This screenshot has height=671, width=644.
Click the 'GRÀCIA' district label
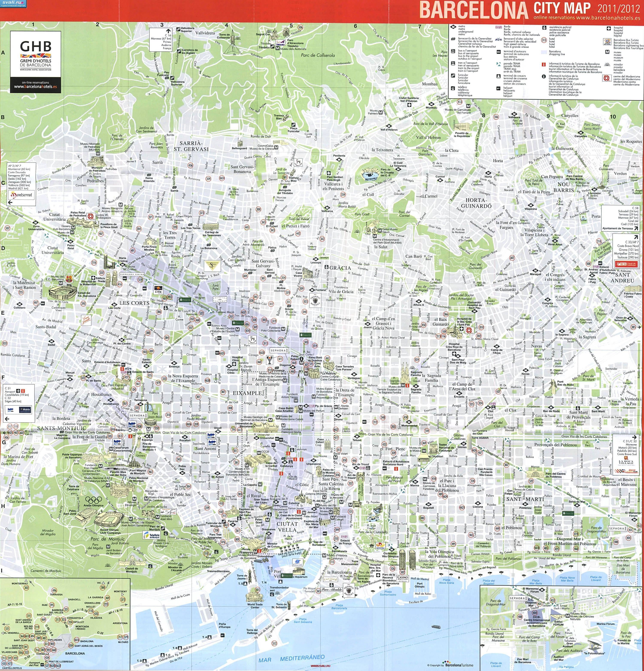340,268
